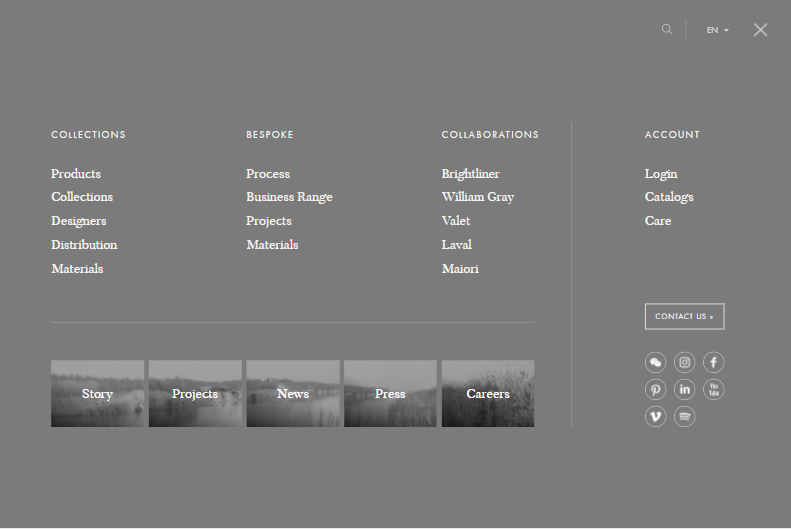Open the Maiori collaboration link

coord(460,269)
